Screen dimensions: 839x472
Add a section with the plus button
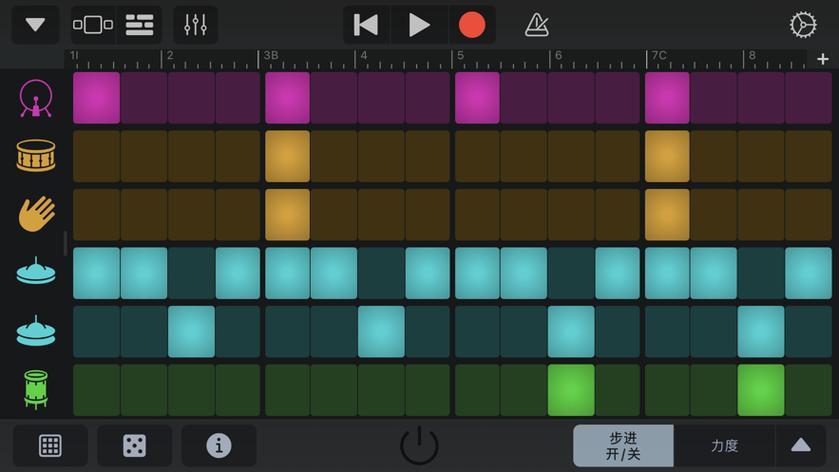(822, 59)
